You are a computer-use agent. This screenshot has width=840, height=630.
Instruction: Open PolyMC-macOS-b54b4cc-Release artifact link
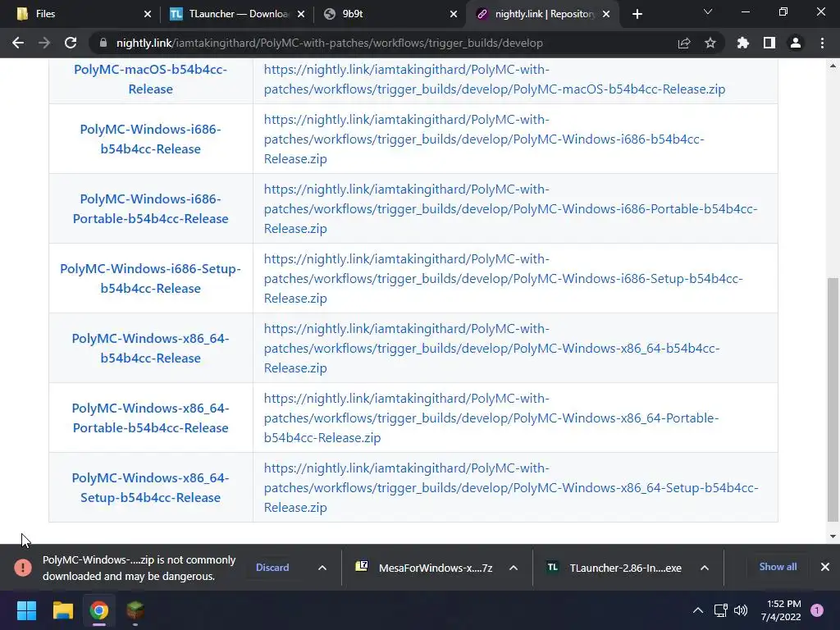[151, 80]
